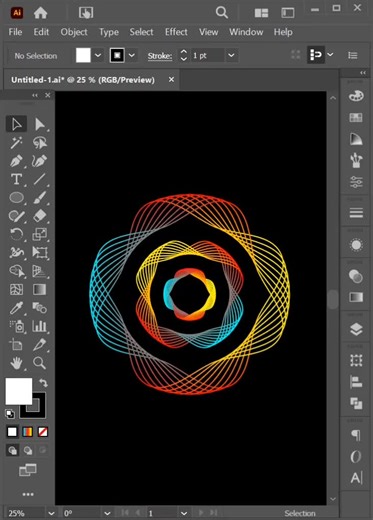
Task: Select the Free Transform tool
Action: (40, 253)
